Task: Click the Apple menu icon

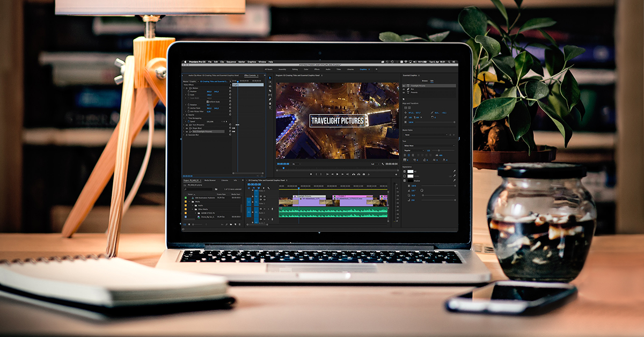Action: [184, 62]
